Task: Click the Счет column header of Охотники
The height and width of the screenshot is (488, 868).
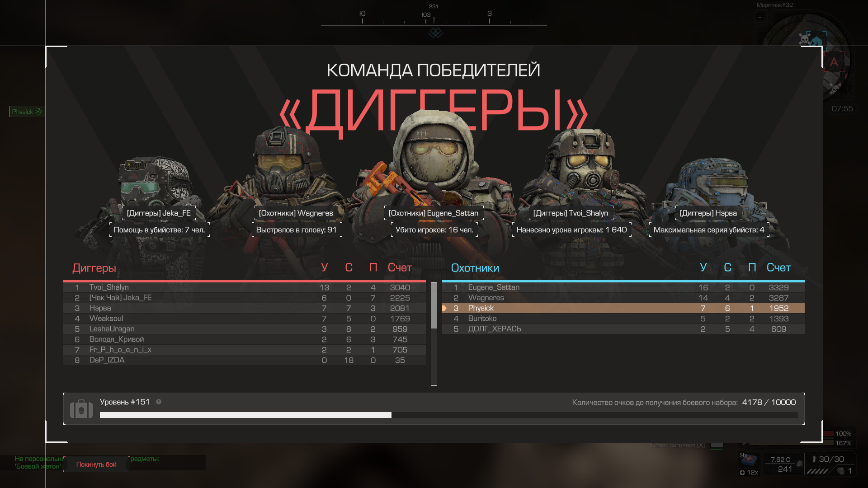Action: pyautogui.click(x=778, y=267)
